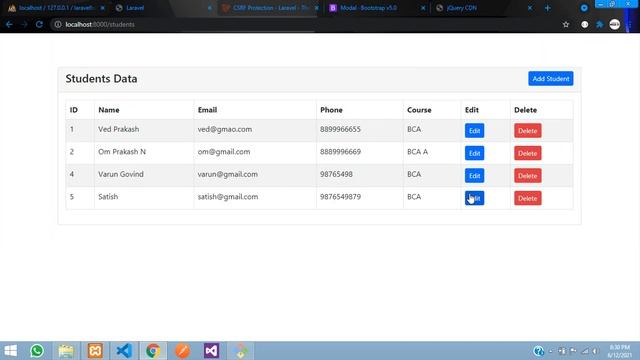Click phone number 8889996669
This screenshot has height=360, width=640.
click(340, 151)
